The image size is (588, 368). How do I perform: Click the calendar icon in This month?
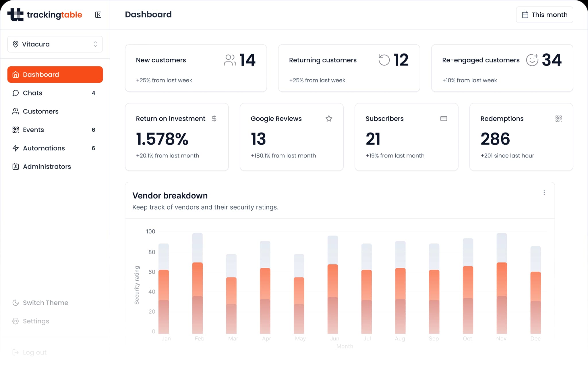(x=525, y=15)
